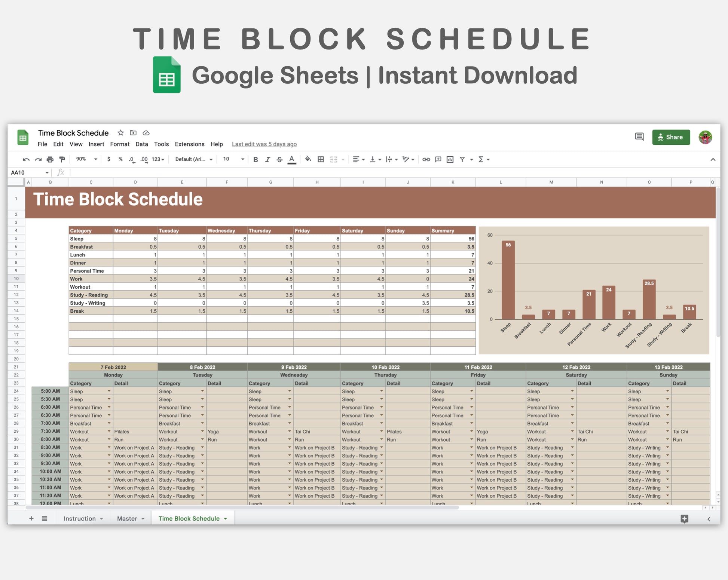Toggle bold formatting
Screen dimensions: 728x580
256,159
